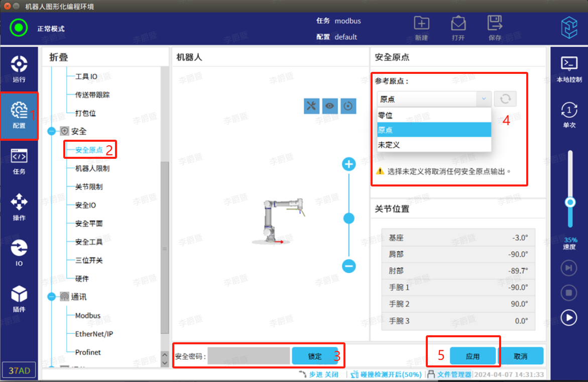Screen dimensions: 588x382
Task: Click the 打开 open file icon
Action: (x=458, y=27)
